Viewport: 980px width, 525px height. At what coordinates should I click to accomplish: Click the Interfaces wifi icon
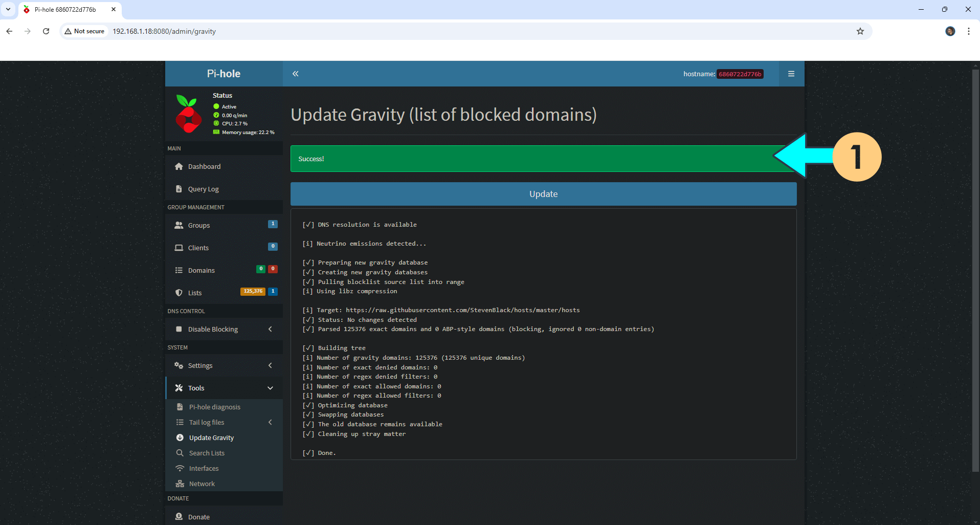[x=180, y=468]
